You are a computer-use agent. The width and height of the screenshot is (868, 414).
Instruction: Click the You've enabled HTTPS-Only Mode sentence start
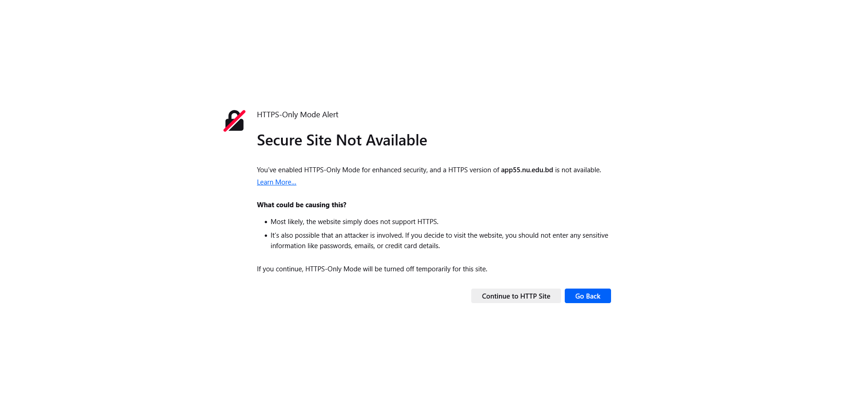(x=308, y=170)
